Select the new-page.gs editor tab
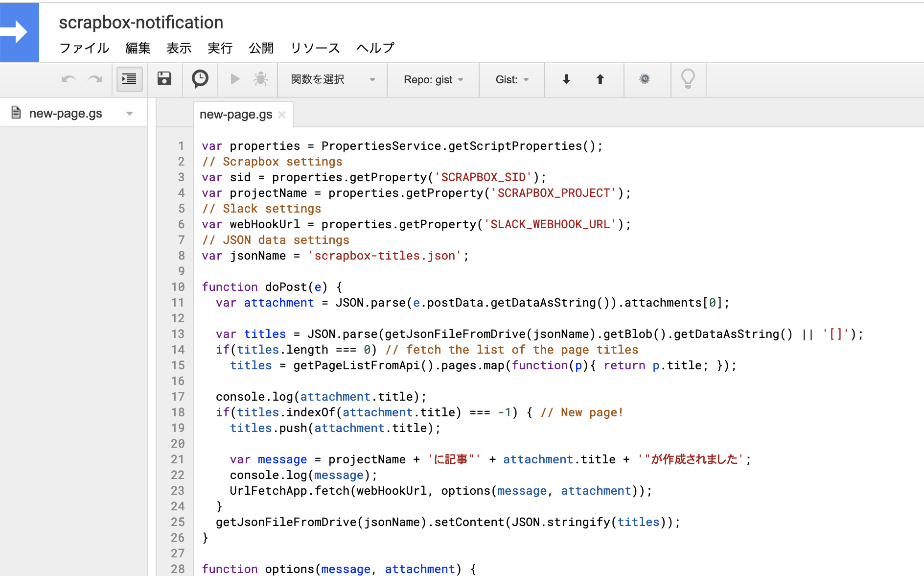 coord(235,114)
